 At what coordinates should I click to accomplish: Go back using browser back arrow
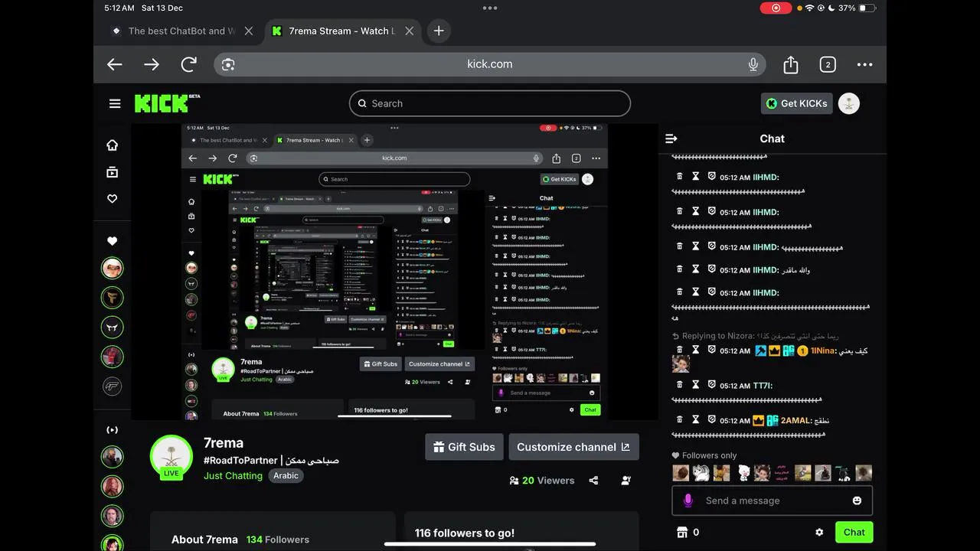[x=115, y=64]
